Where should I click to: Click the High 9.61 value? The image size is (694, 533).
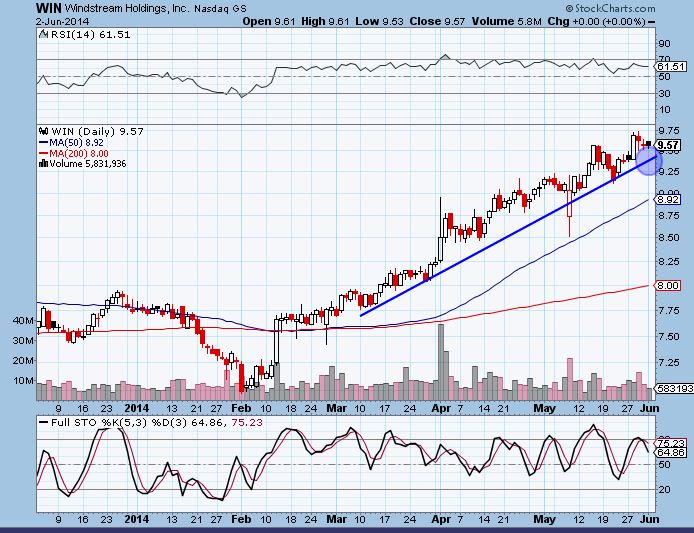(325, 21)
